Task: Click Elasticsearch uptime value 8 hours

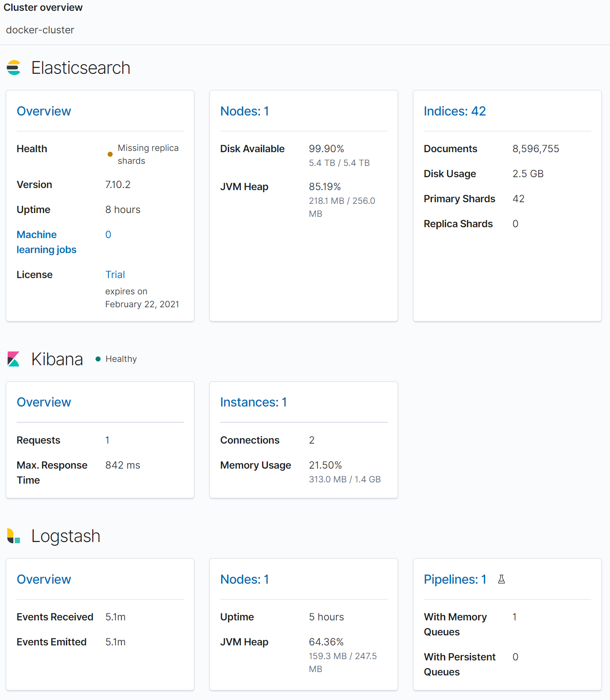Action: tap(123, 209)
